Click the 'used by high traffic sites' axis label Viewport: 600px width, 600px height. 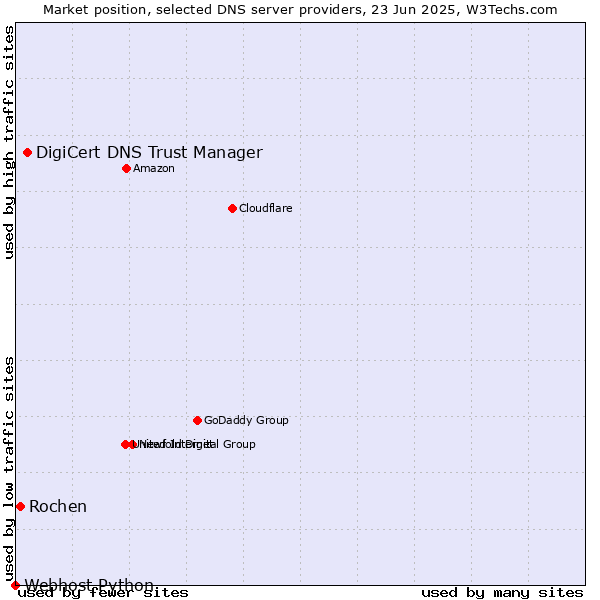(x=9, y=142)
